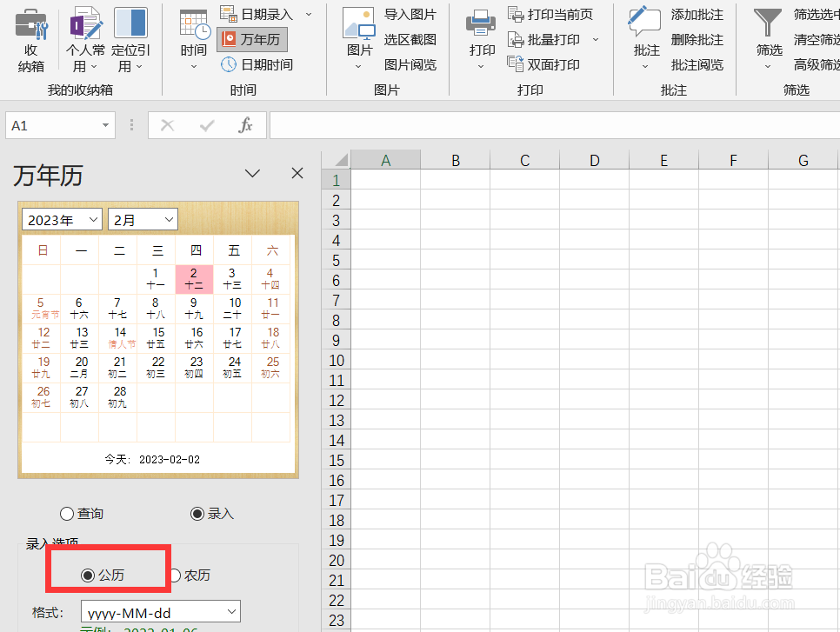Select the 查询 radio button
The height and width of the screenshot is (632, 840).
click(67, 514)
